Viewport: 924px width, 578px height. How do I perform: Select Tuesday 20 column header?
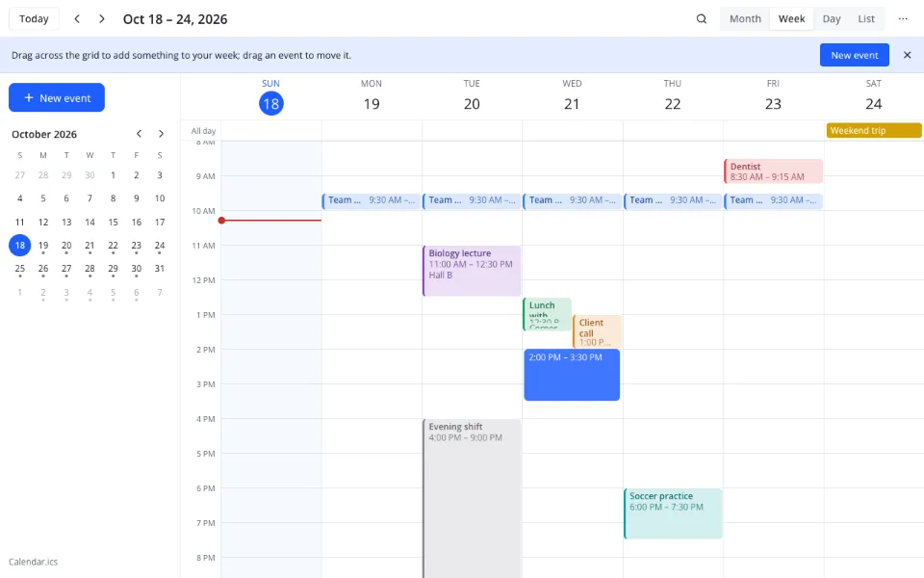[472, 96]
